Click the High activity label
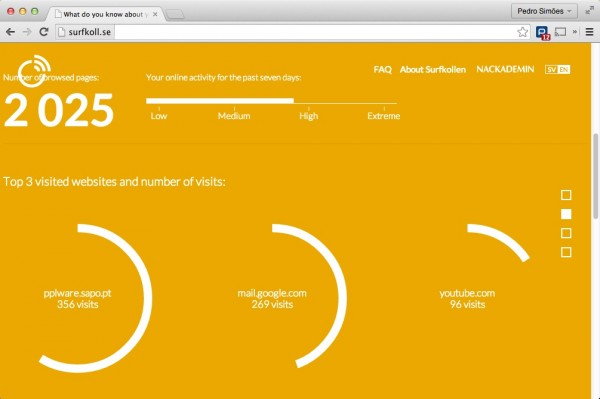The width and height of the screenshot is (600, 399). [308, 116]
